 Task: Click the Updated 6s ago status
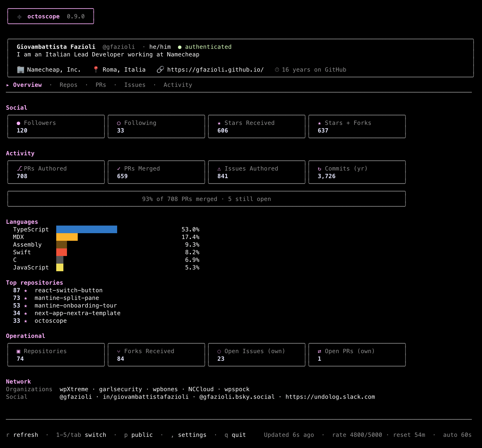(289, 435)
